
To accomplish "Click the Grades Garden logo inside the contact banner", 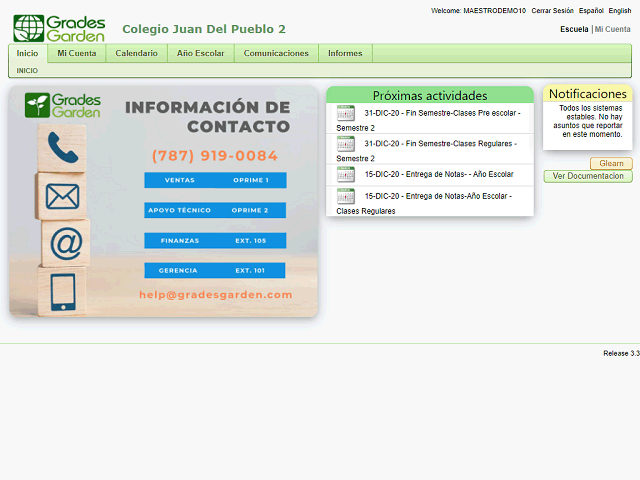I will (x=62, y=105).
